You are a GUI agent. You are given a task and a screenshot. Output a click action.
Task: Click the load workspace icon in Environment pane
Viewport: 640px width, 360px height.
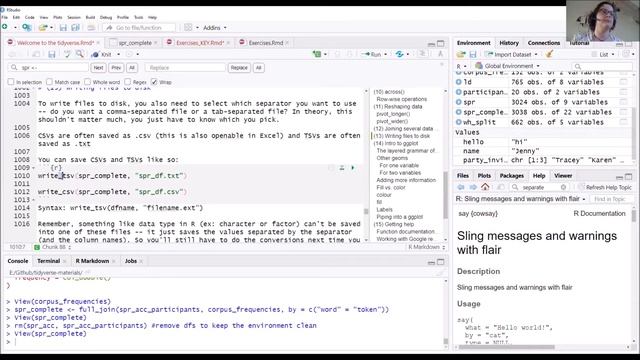coord(461,54)
